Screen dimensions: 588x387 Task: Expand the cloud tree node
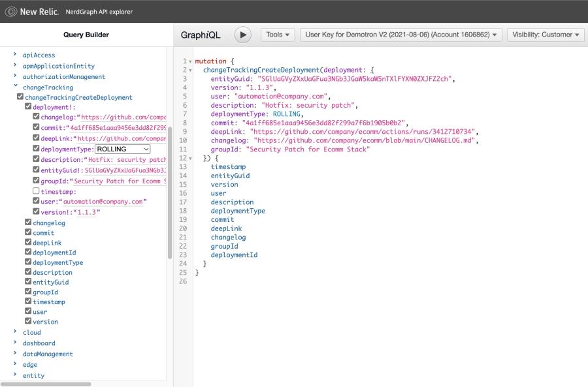click(15, 332)
